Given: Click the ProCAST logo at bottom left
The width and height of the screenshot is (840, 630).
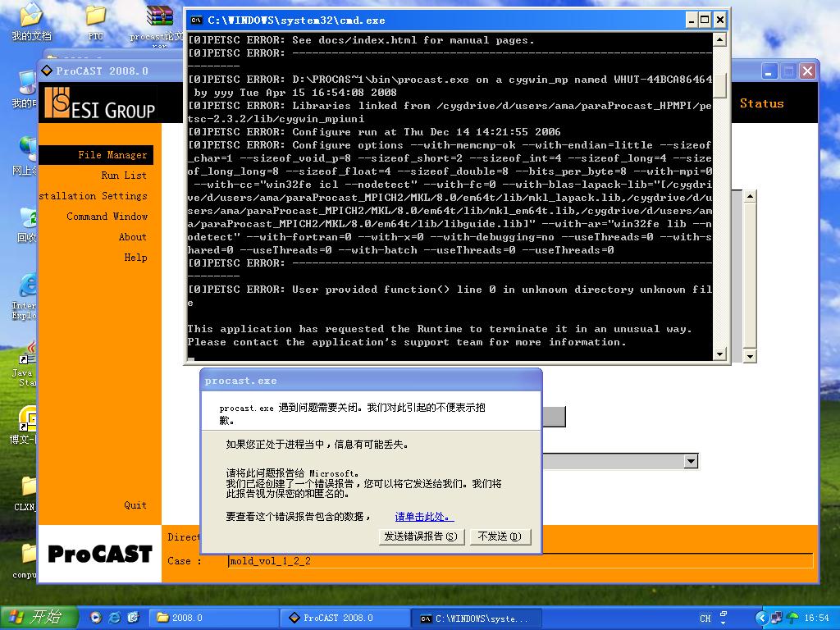Looking at the screenshot, I should click(x=99, y=554).
